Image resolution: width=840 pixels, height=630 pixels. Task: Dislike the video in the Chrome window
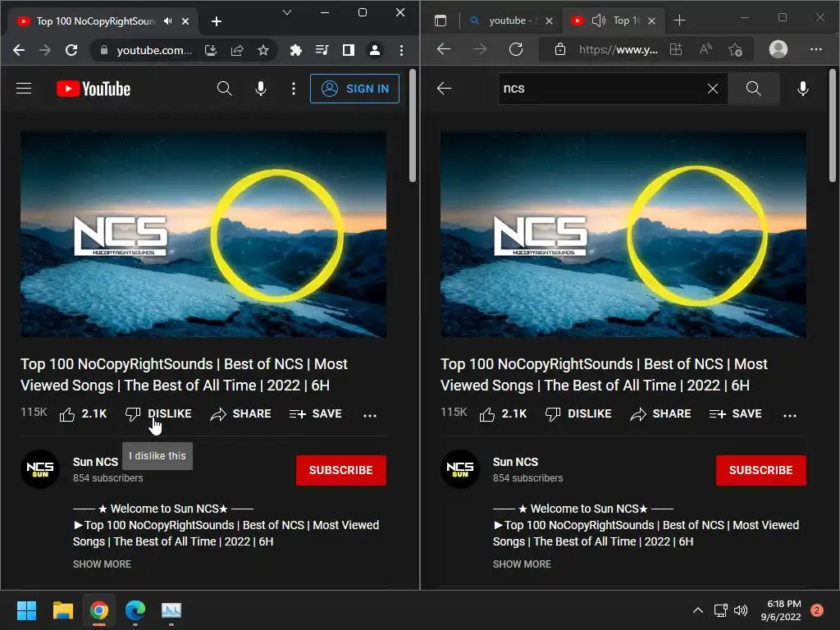pyautogui.click(x=158, y=413)
